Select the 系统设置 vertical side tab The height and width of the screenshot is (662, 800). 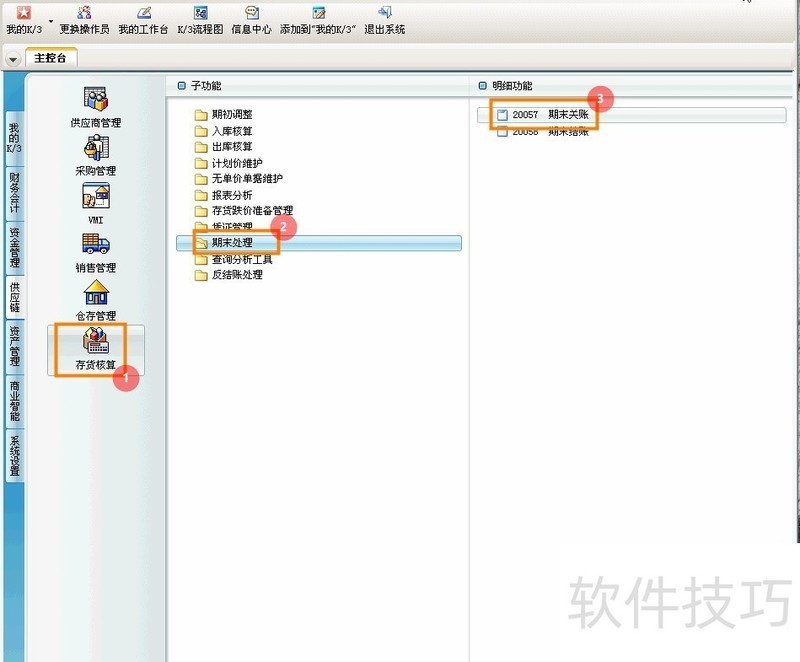pos(14,456)
